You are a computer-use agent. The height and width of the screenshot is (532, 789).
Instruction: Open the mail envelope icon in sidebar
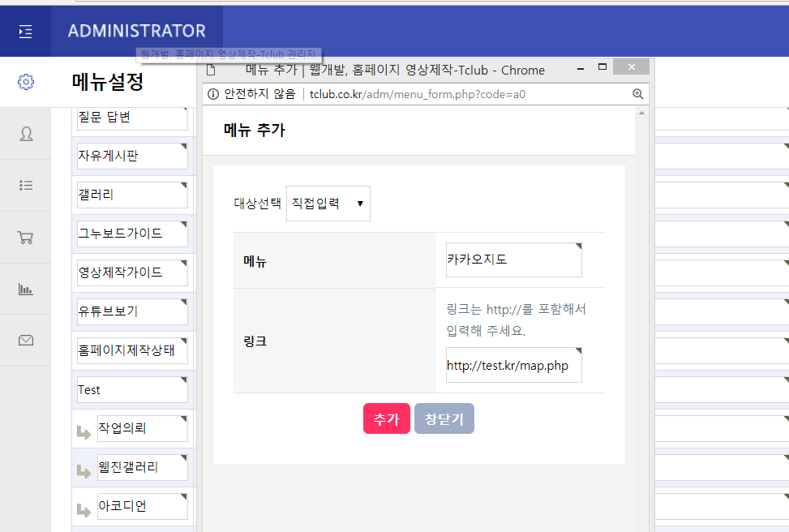click(x=25, y=341)
